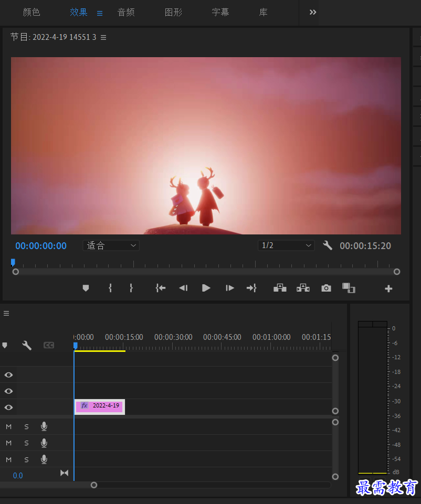Click the go-to-end master track icon

(x=65, y=473)
